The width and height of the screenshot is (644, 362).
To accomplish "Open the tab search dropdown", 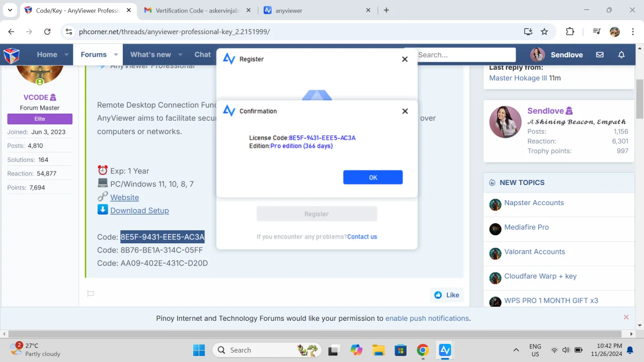I will [x=10, y=10].
